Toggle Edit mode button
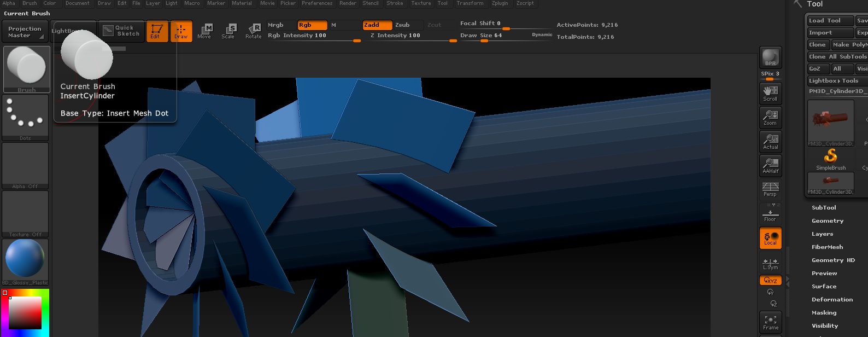 coord(156,31)
